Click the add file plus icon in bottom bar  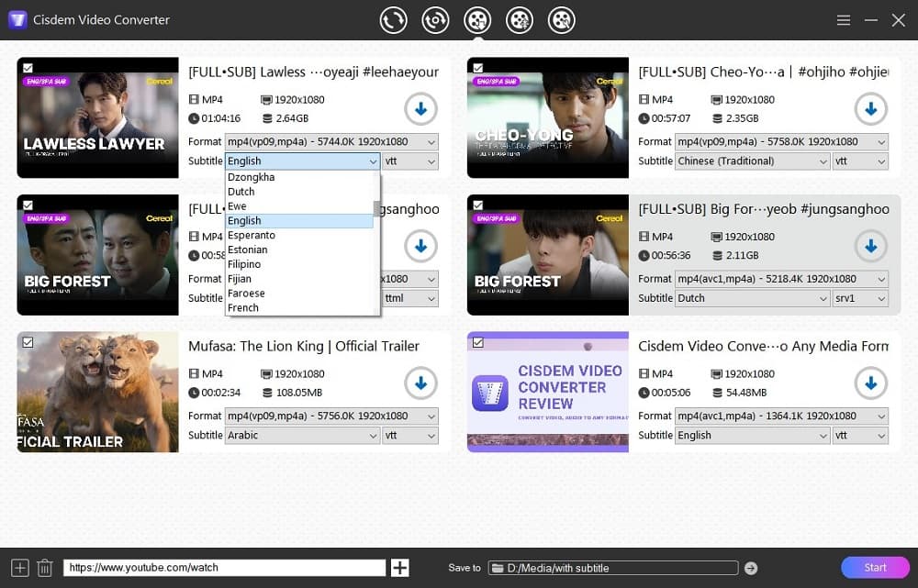pos(20,568)
